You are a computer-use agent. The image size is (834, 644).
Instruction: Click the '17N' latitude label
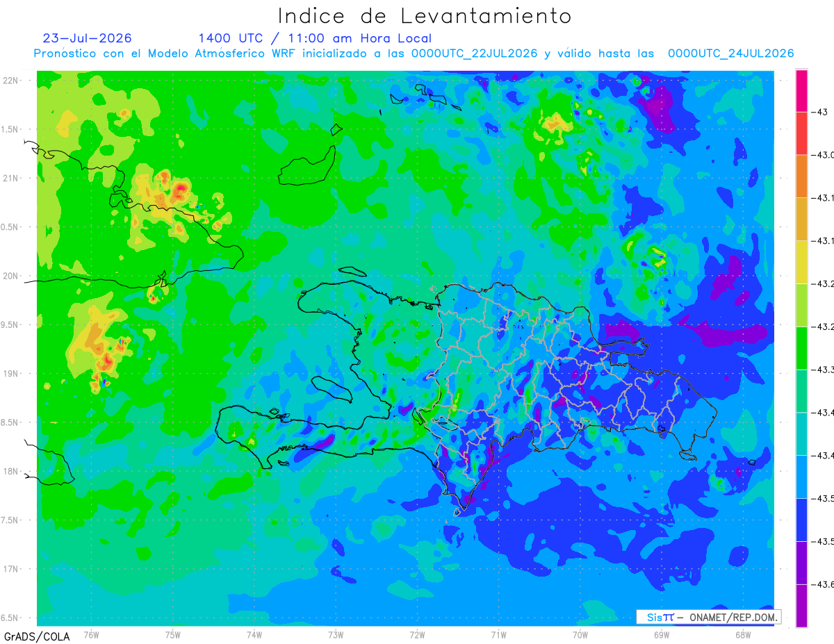click(11, 569)
